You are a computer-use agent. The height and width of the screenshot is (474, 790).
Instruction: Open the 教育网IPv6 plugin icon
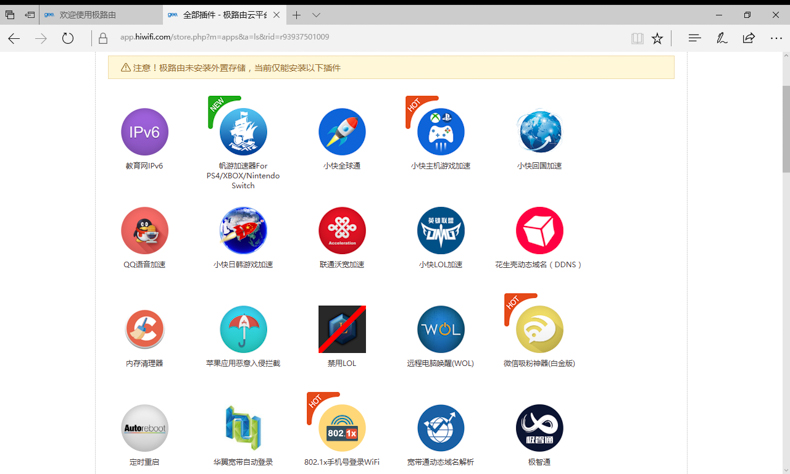point(144,132)
